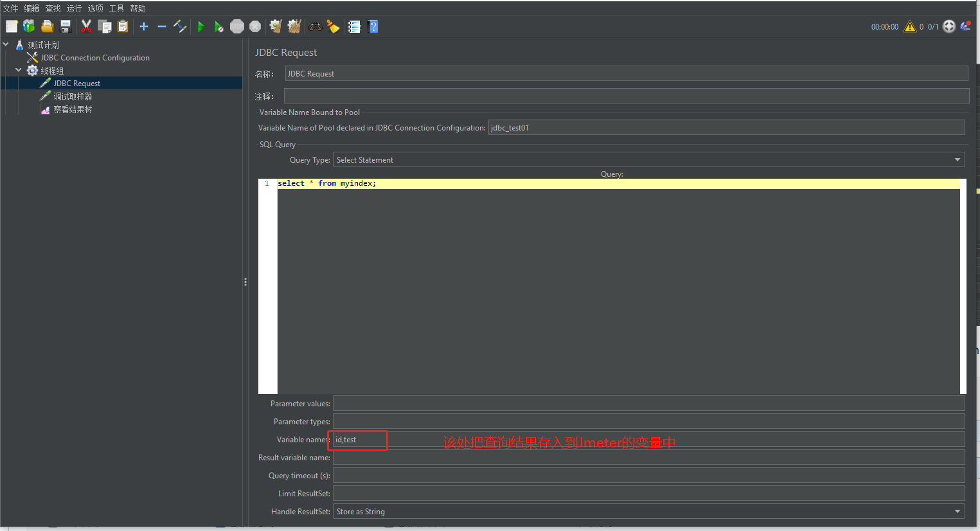Click the pool variable name field jdbc_test01
The width and height of the screenshot is (980, 531).
point(727,128)
